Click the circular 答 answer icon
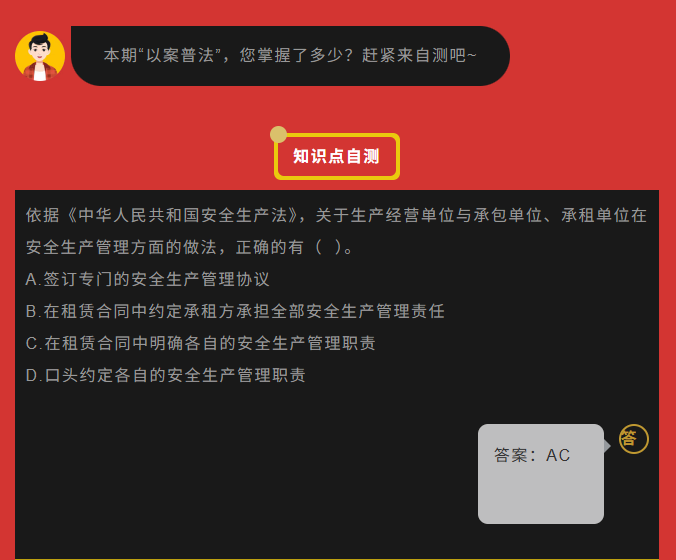The image size is (676, 560). [x=633, y=439]
